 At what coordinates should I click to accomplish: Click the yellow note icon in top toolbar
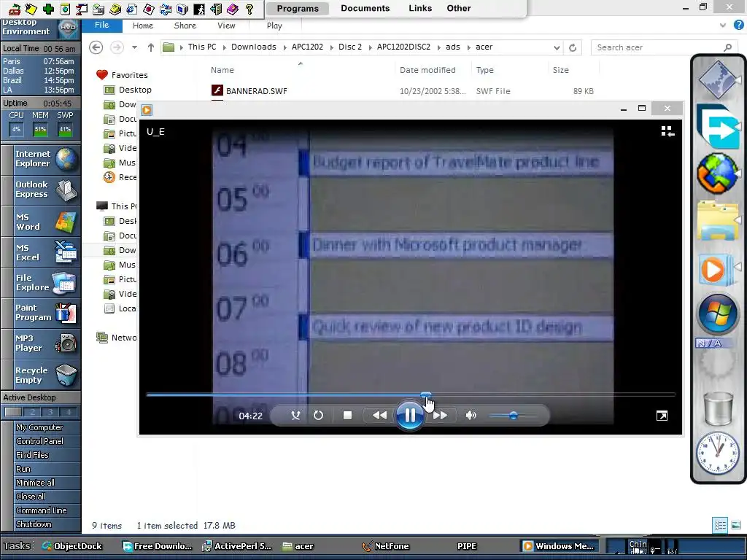(x=31, y=9)
